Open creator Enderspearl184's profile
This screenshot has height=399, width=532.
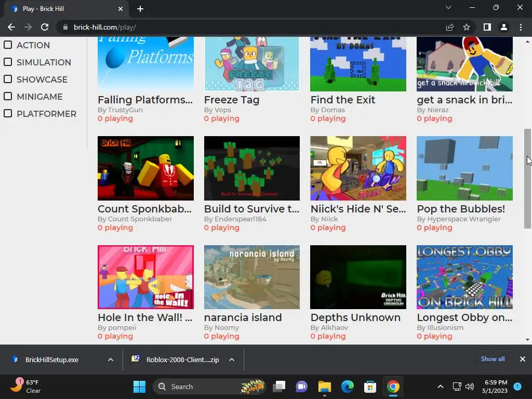coord(240,219)
